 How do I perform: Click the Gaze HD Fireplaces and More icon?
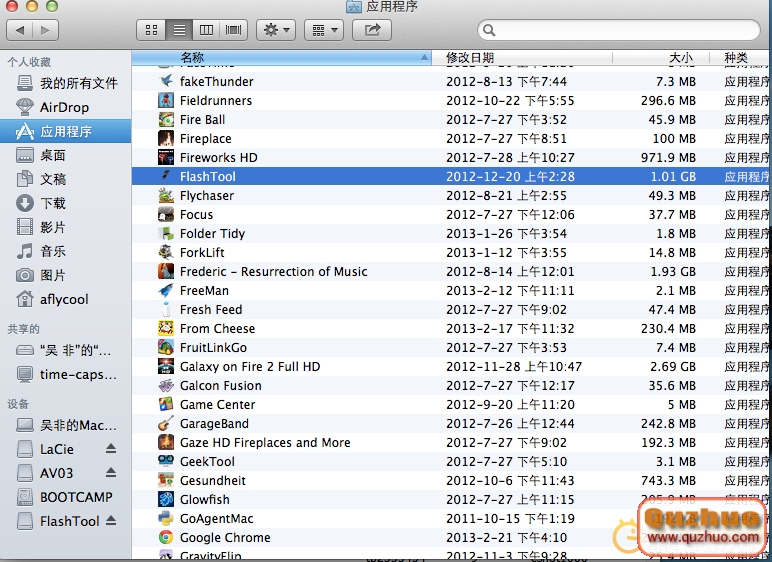[166, 442]
